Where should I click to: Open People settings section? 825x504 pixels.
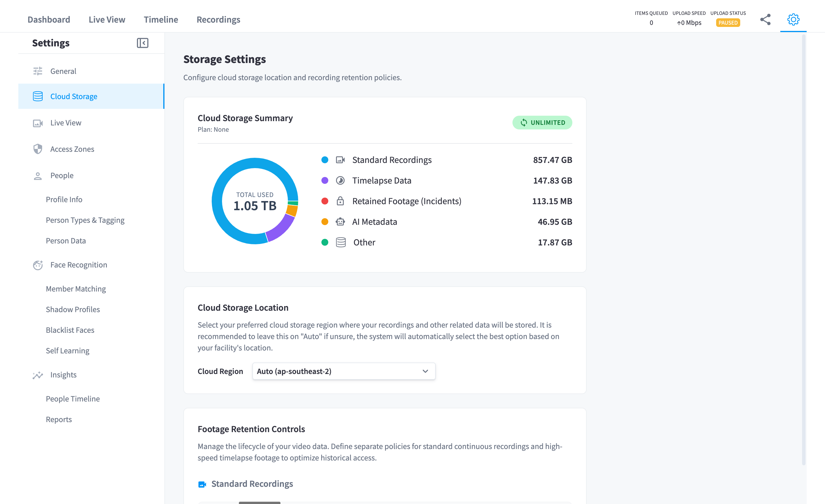click(91, 175)
